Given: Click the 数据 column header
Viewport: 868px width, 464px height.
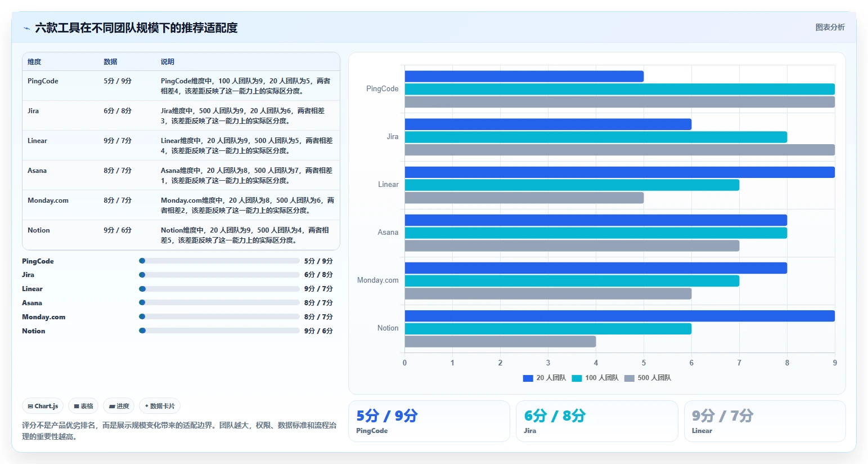Looking at the screenshot, I should click(x=110, y=62).
